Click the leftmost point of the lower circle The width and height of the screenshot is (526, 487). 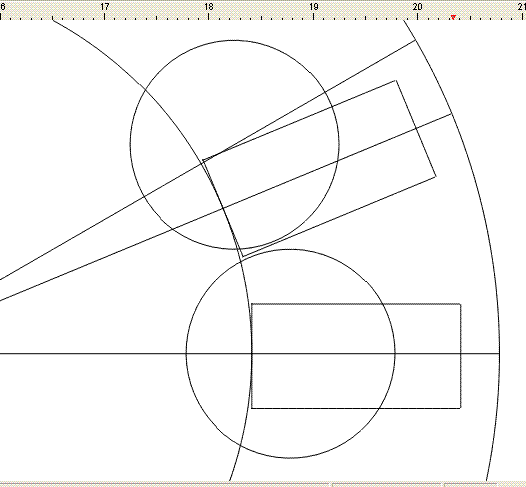(x=186, y=354)
